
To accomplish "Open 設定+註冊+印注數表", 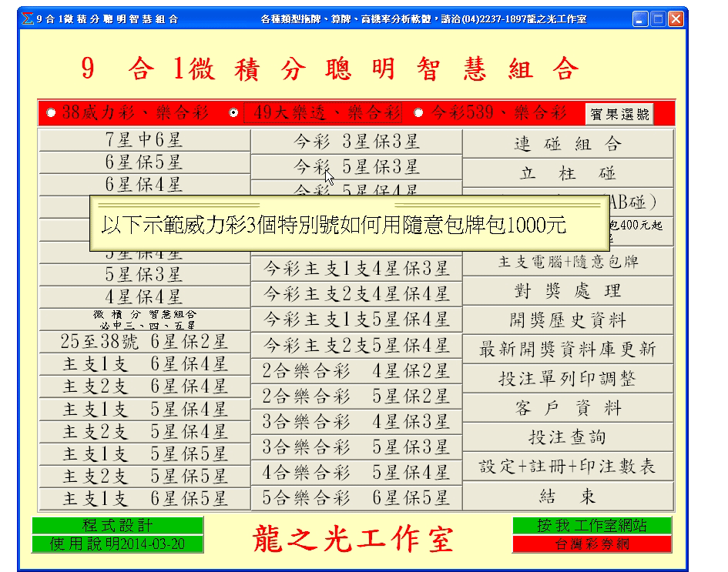I will (x=568, y=467).
